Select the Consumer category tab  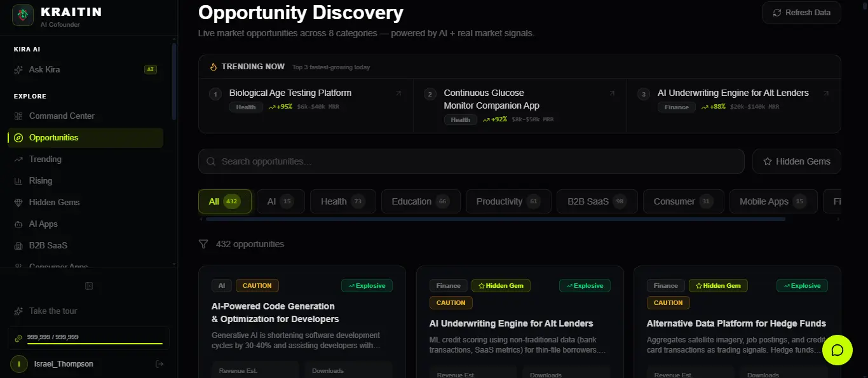point(684,201)
